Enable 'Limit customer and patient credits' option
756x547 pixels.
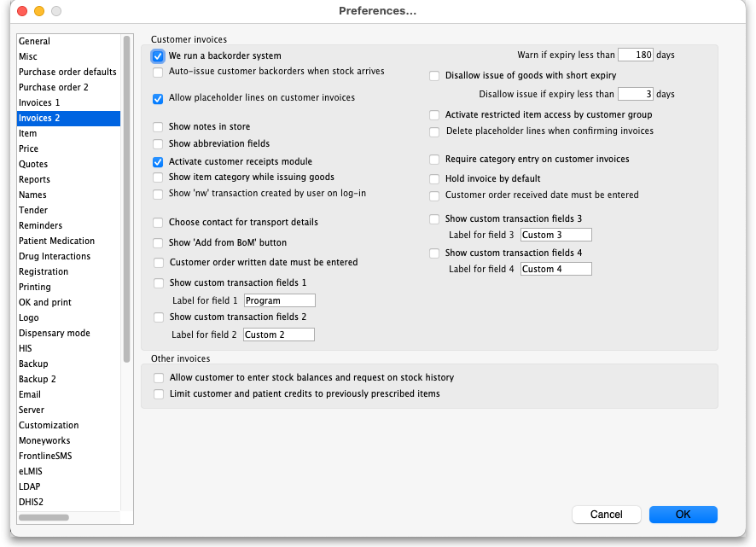pos(159,394)
